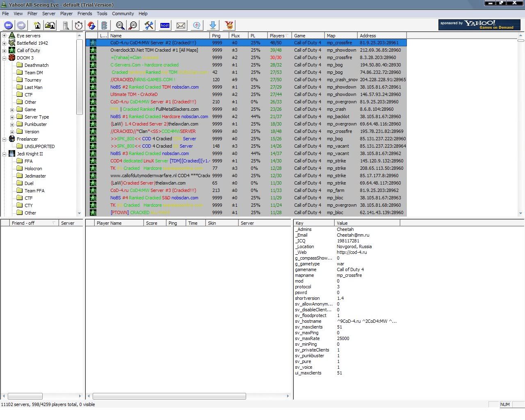The width and height of the screenshot is (525, 420).
Task: Open the Community menu
Action: coord(123,14)
